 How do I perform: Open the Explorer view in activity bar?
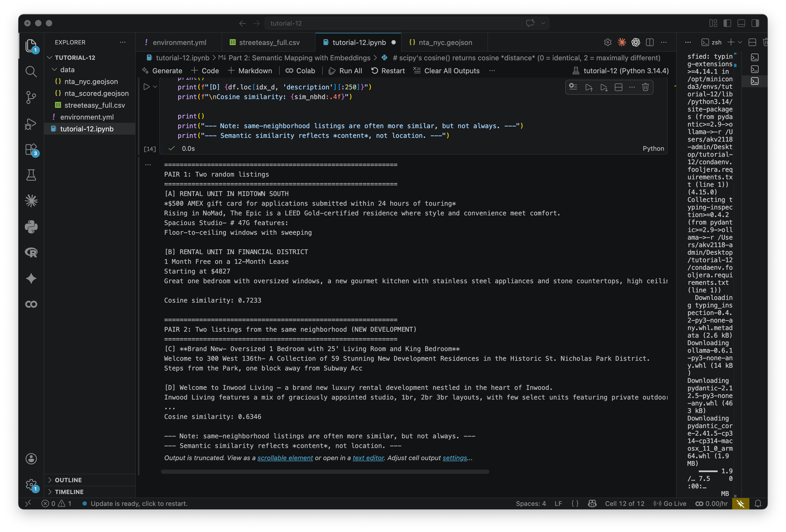[x=31, y=45]
